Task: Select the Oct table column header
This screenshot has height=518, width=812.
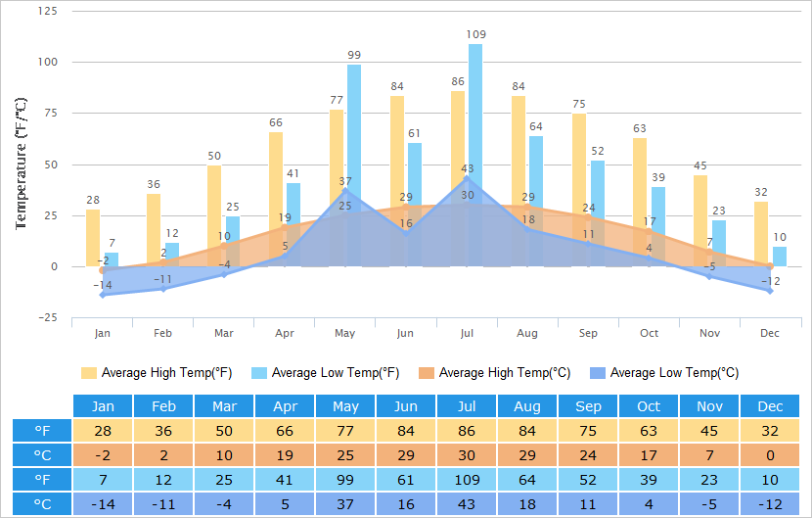Action: click(x=649, y=406)
